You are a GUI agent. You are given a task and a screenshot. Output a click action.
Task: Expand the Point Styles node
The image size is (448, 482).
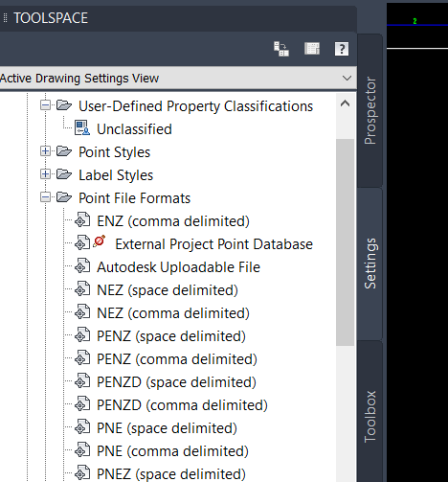point(45,151)
